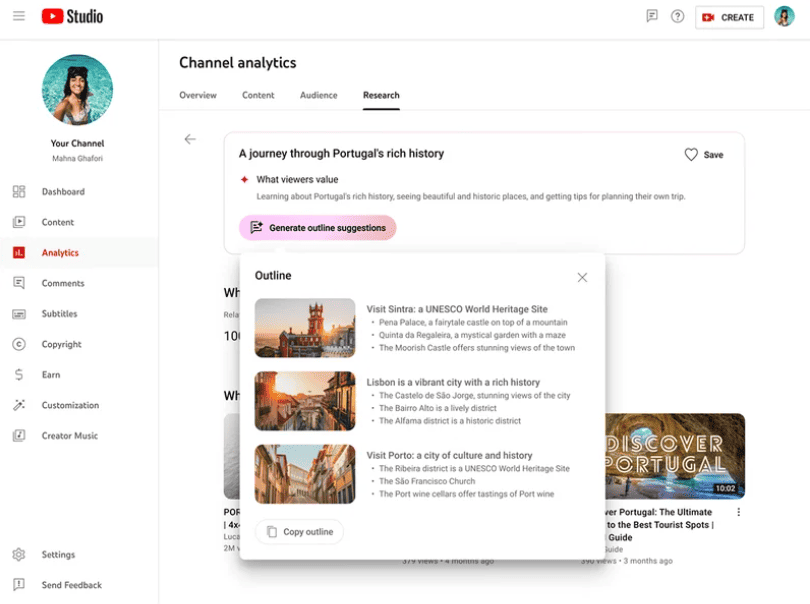Go to Content in the sidebar

point(58,222)
